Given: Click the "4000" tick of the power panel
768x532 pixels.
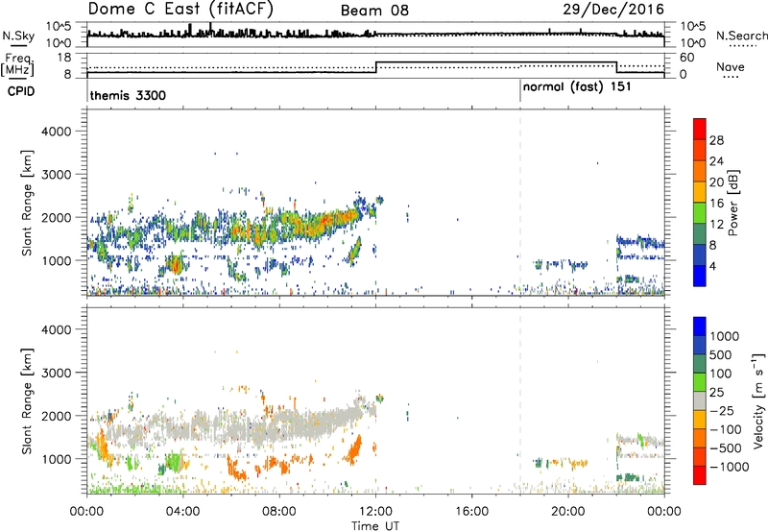Looking at the screenshot, I should click(x=57, y=132).
